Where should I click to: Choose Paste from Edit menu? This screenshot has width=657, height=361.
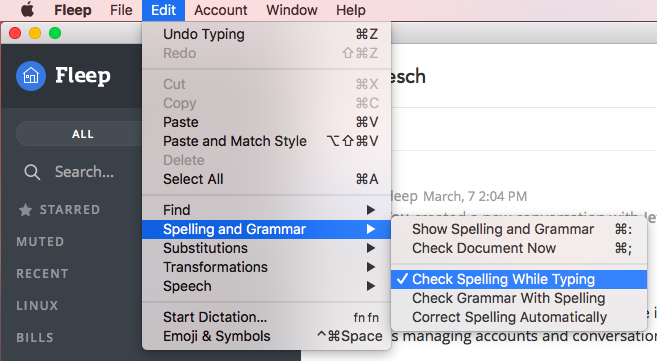(x=266, y=122)
